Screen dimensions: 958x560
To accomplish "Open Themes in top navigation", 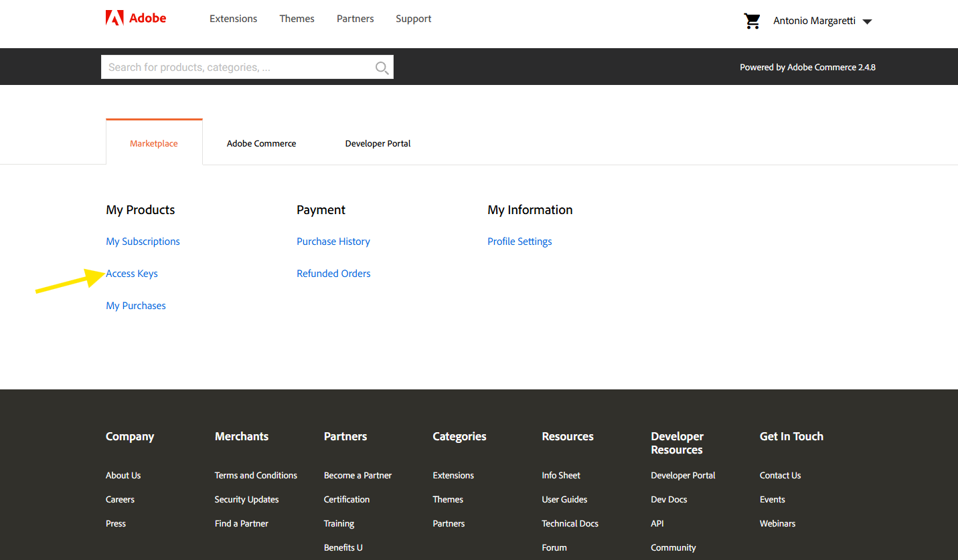I will (297, 19).
